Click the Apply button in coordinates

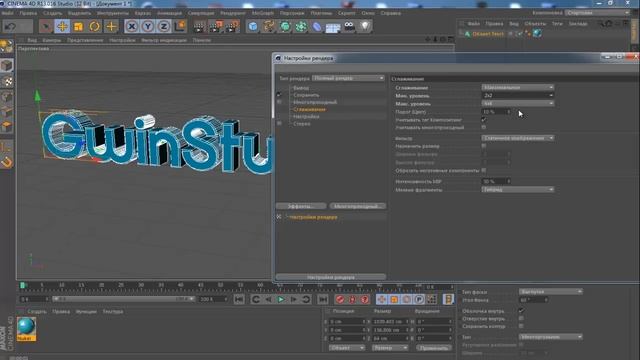434,348
